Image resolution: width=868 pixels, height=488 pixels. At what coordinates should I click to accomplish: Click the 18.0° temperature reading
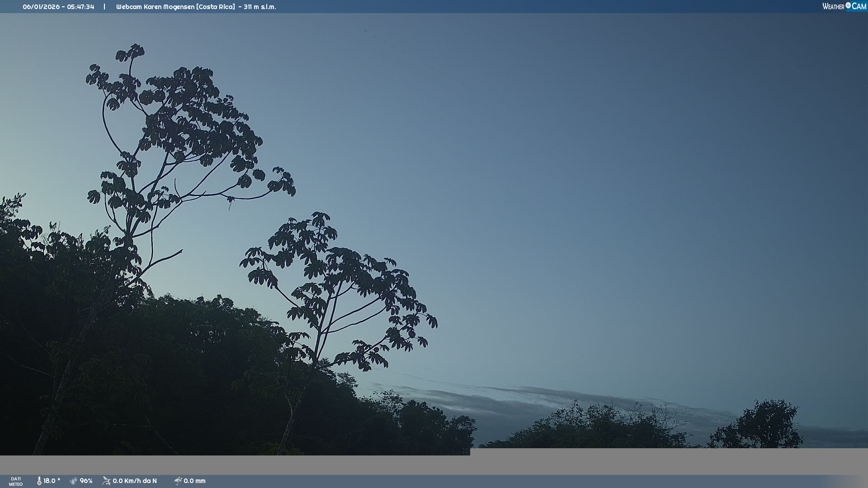52,481
